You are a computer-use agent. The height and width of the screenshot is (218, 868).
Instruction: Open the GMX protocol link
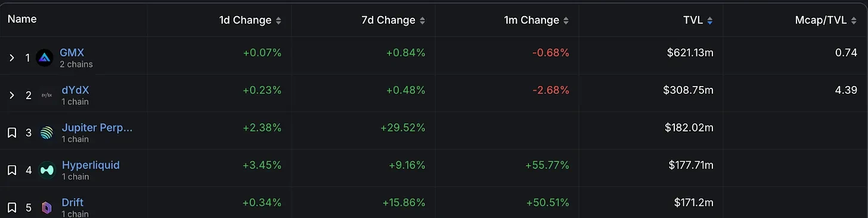click(x=72, y=53)
